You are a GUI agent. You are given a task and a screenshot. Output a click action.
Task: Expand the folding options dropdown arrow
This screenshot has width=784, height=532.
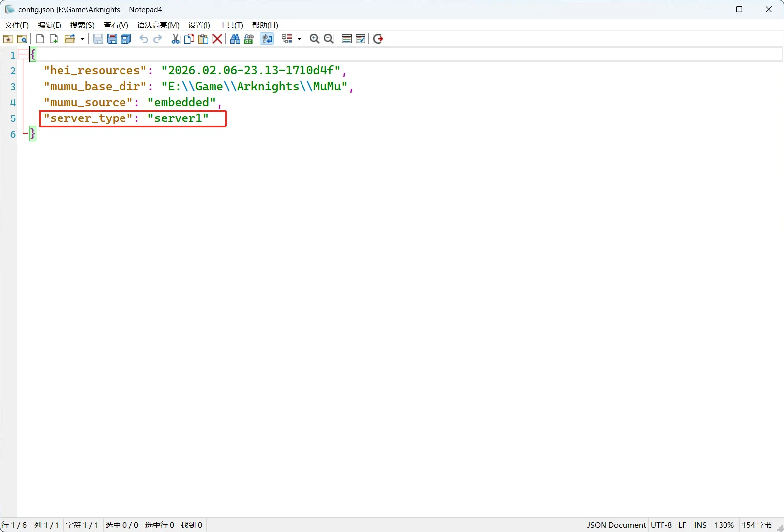[x=299, y=39]
